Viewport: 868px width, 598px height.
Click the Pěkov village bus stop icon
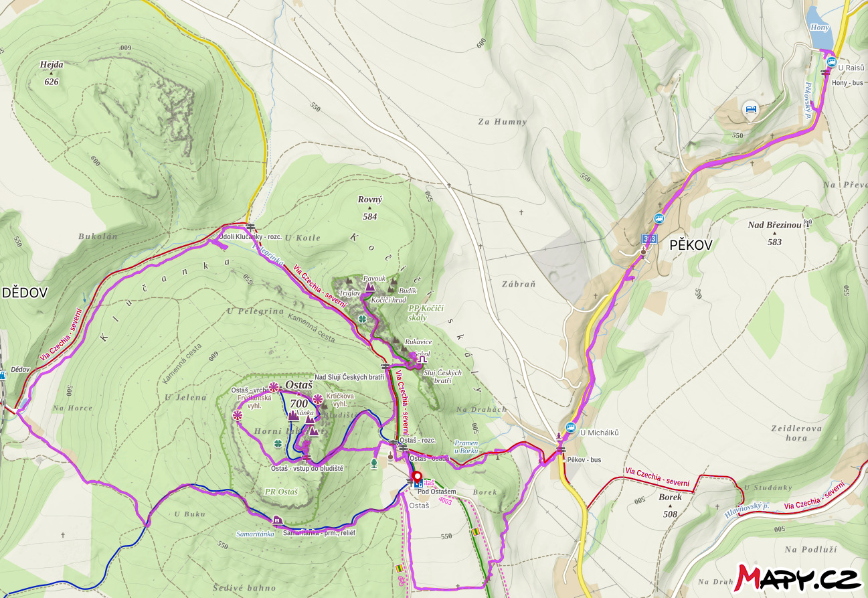pos(659,218)
